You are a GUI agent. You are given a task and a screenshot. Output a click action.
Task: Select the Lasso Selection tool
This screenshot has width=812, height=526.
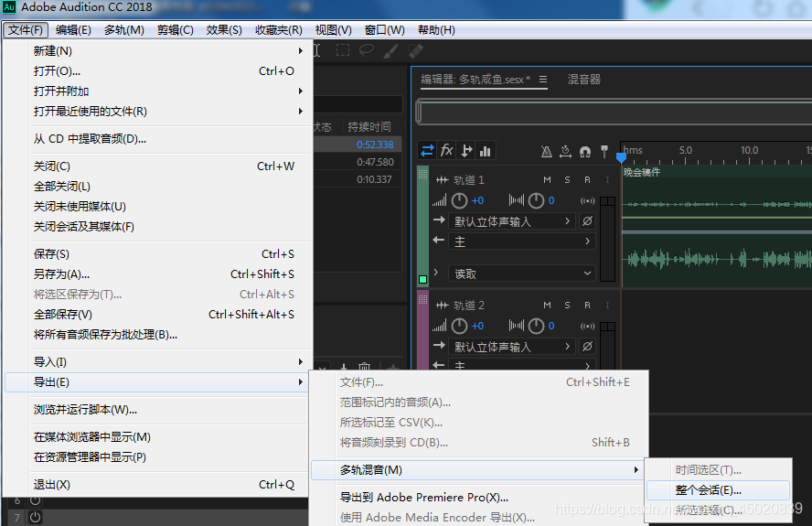(367, 50)
